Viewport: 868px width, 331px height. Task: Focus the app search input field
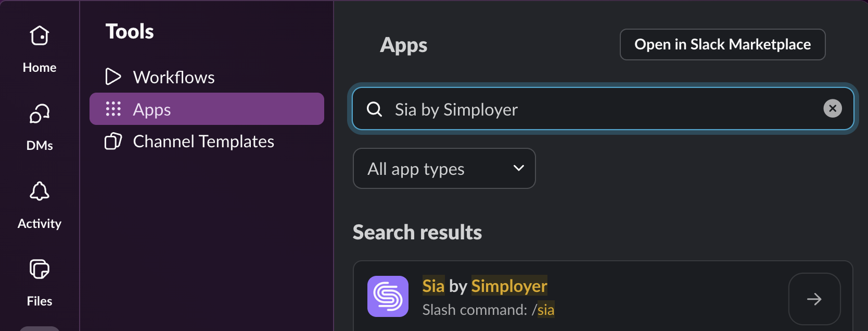coord(603,109)
